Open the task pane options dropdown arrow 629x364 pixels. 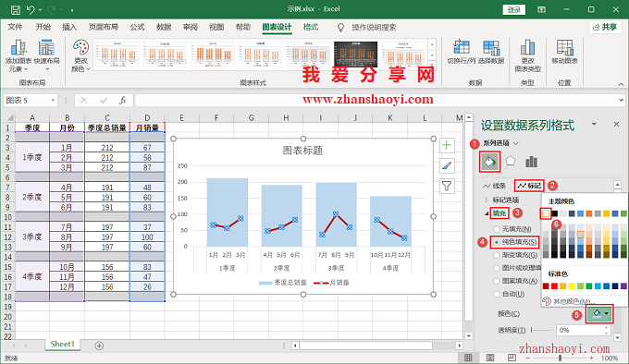pos(594,124)
